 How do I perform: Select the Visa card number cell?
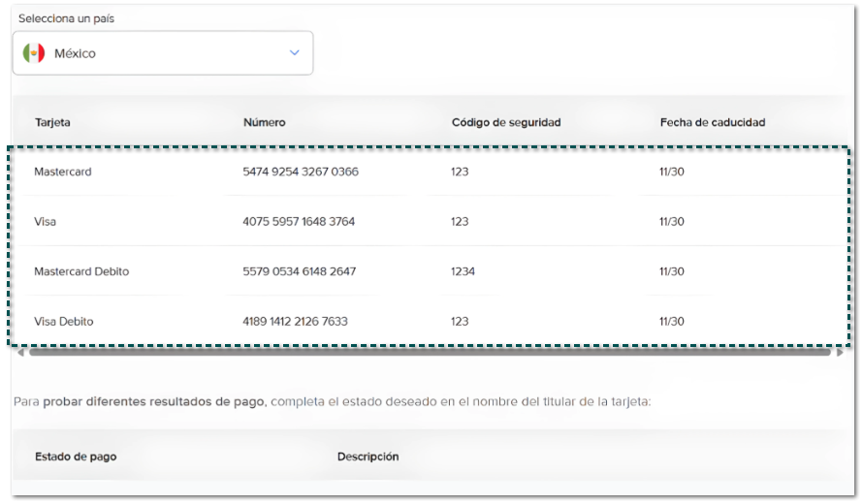click(299, 221)
